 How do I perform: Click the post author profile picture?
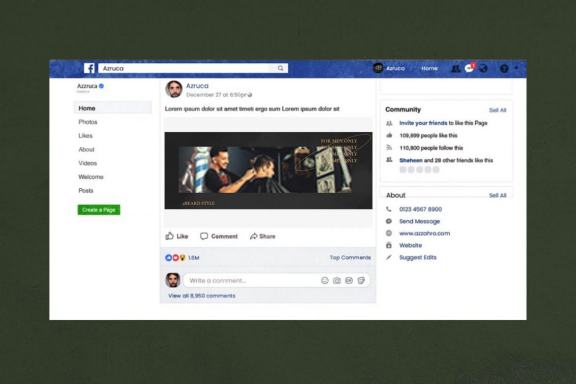(x=174, y=89)
